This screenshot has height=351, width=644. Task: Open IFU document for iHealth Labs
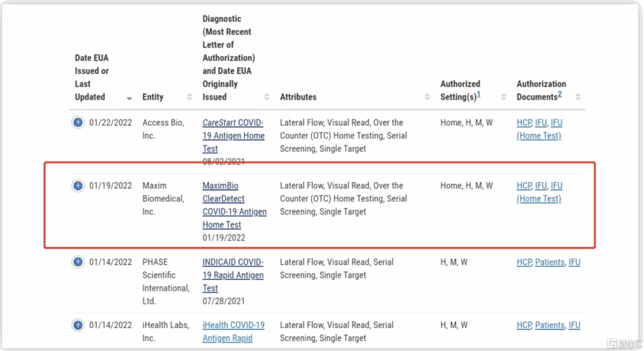575,325
